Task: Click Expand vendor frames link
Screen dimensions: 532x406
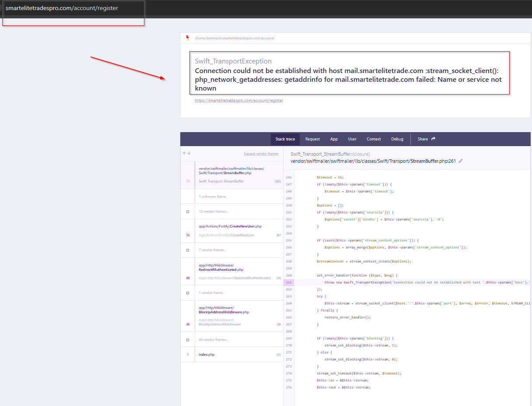Action: (261, 154)
